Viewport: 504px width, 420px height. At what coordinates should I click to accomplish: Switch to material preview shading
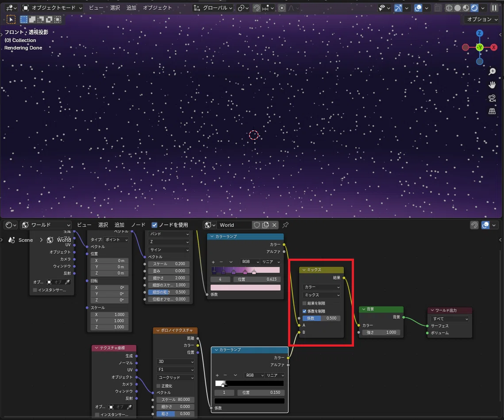pos(466,8)
